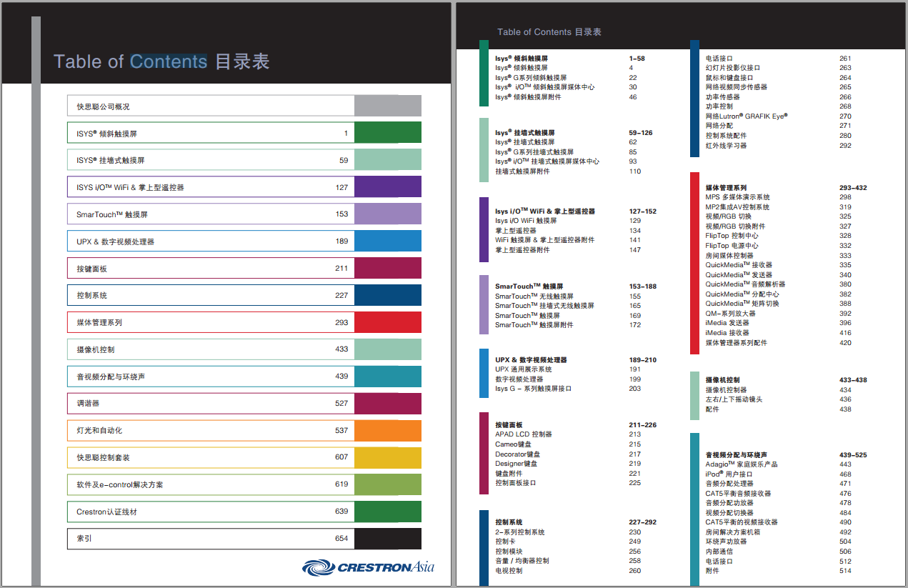
Task: Click the highlighted word Contents in title
Action: [169, 62]
